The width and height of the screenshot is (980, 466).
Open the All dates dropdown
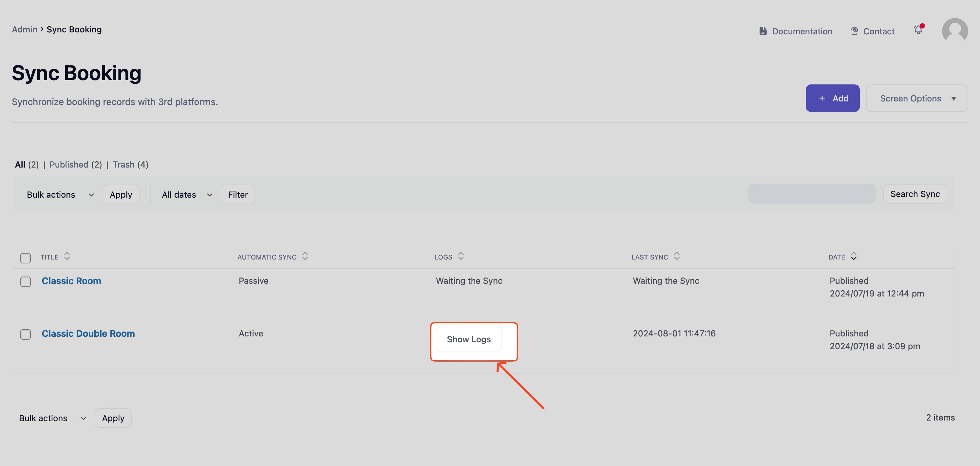point(186,195)
